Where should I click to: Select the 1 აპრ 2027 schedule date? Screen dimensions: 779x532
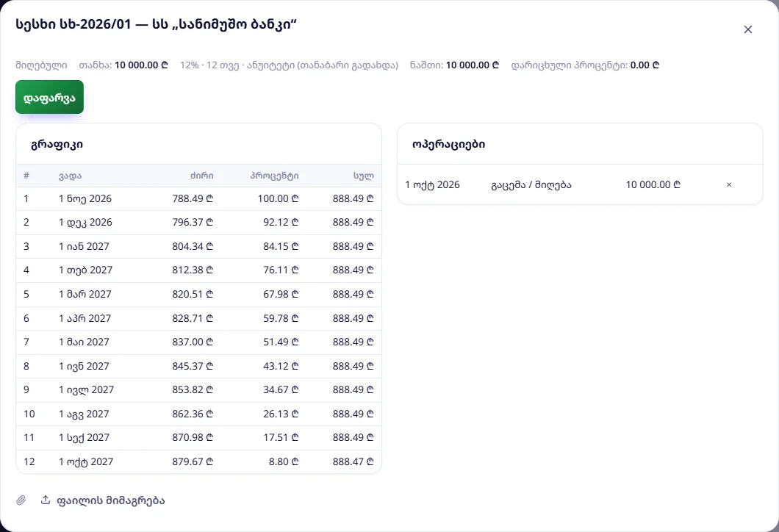(85, 318)
